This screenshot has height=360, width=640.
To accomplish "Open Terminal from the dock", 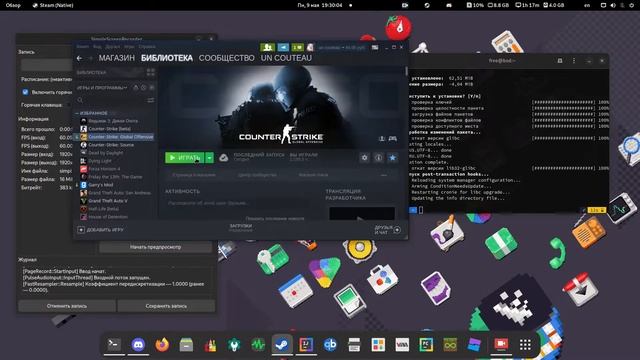I will click(x=114, y=345).
